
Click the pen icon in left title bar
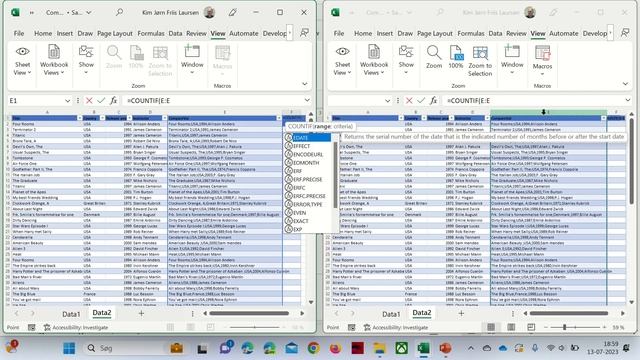pyautogui.click(x=233, y=13)
